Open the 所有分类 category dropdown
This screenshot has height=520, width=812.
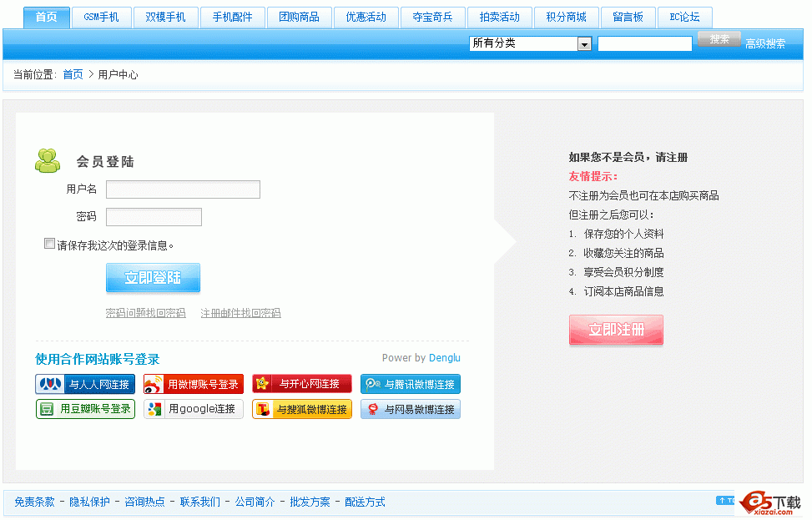[530, 43]
